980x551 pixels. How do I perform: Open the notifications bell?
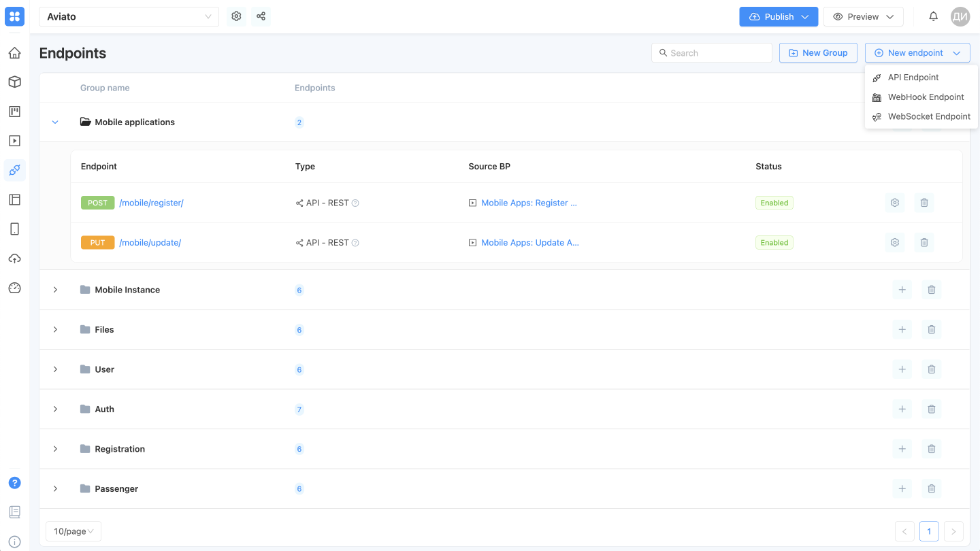pos(933,16)
